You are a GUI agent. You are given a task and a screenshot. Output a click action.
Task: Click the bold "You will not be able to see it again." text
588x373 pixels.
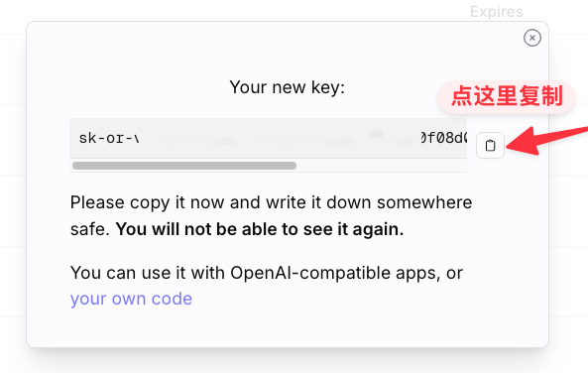coord(260,229)
